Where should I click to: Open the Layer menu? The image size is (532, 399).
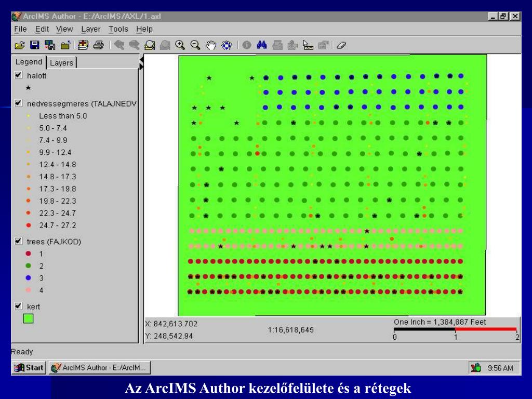click(x=90, y=29)
